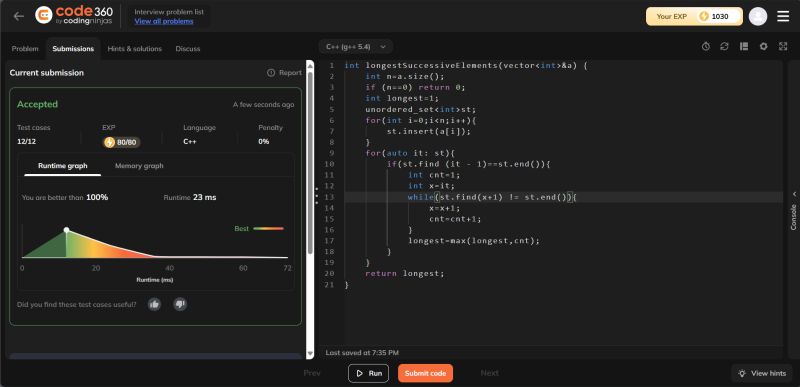The height and width of the screenshot is (387, 800).
Task: Open the Code360 logo home
Action: (74, 15)
